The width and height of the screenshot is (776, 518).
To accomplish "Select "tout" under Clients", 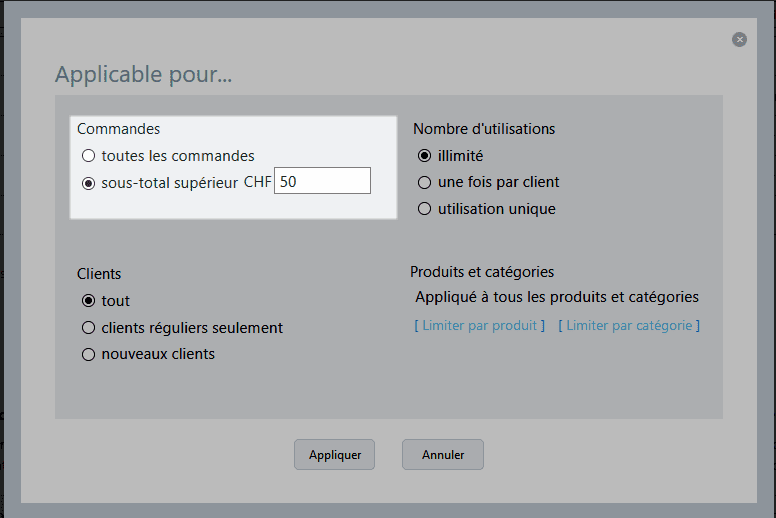I will (89, 301).
